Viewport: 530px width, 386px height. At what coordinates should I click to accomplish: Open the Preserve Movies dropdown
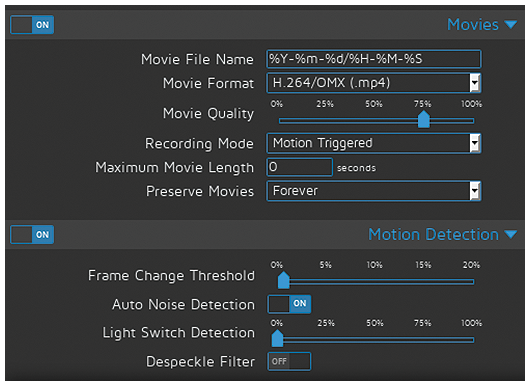pos(374,191)
